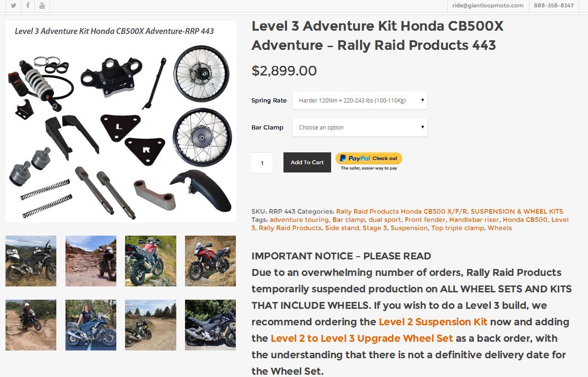Viewport: 588px width, 377px height.
Task: Follow the Level 2 to Level 3 Upgrade Wheel Set link
Action: [x=361, y=338]
